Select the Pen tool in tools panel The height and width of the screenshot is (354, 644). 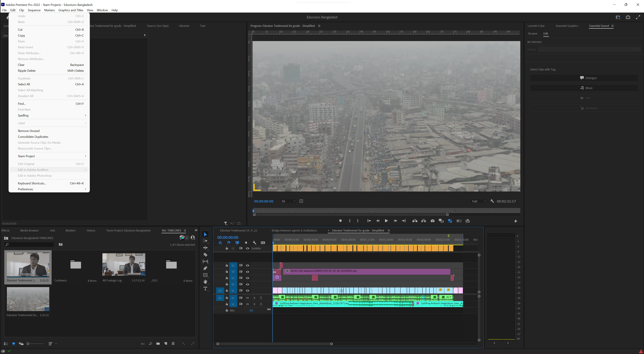(205, 268)
